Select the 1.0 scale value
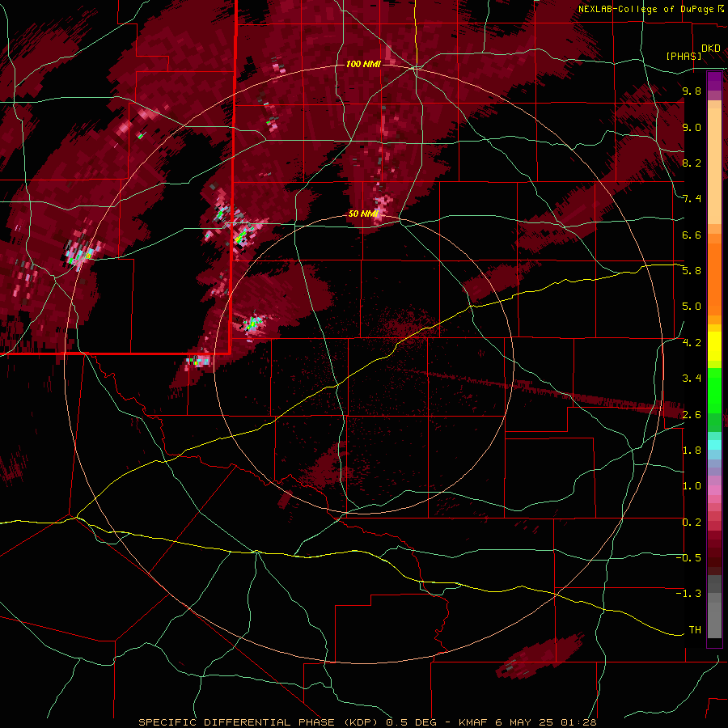The width and height of the screenshot is (728, 728). point(692,486)
